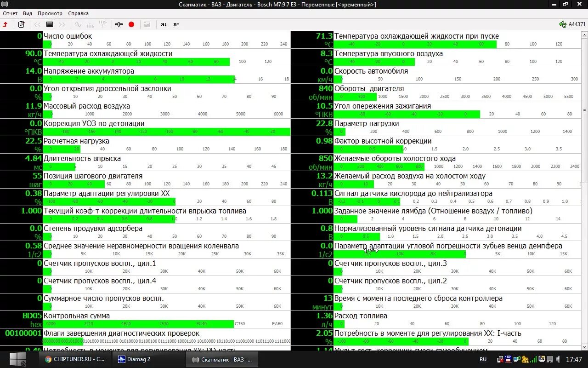Select Суммарное число пропусков воспл. label

pyautogui.click(x=103, y=298)
